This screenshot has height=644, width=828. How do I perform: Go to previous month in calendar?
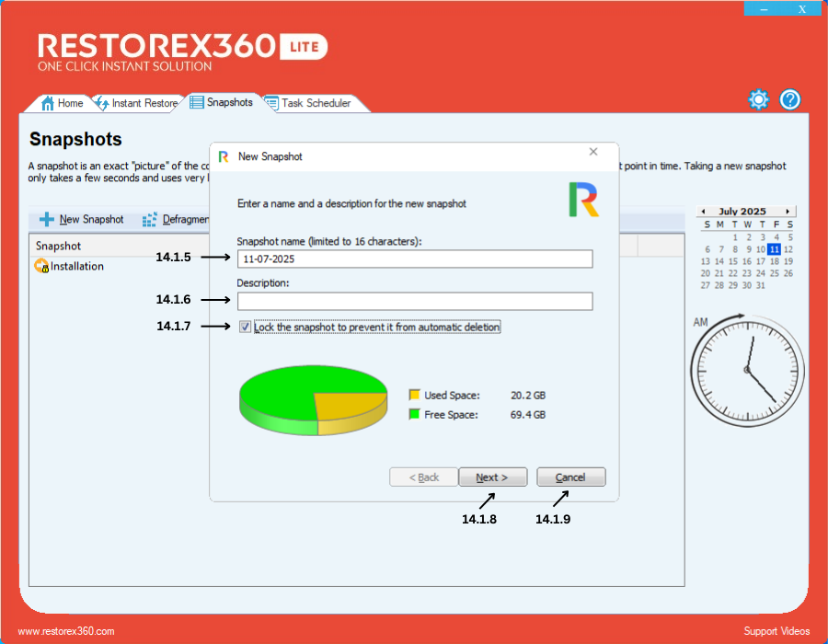(x=702, y=212)
